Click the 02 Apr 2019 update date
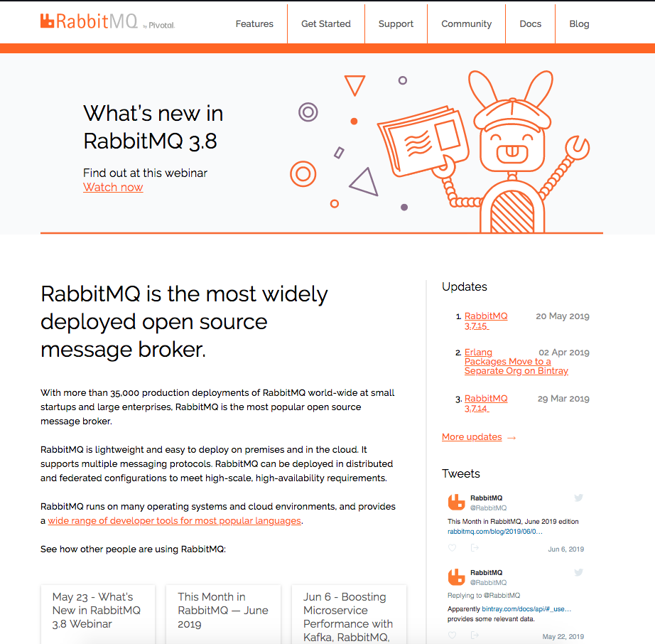This screenshot has height=644, width=655. 564,353
